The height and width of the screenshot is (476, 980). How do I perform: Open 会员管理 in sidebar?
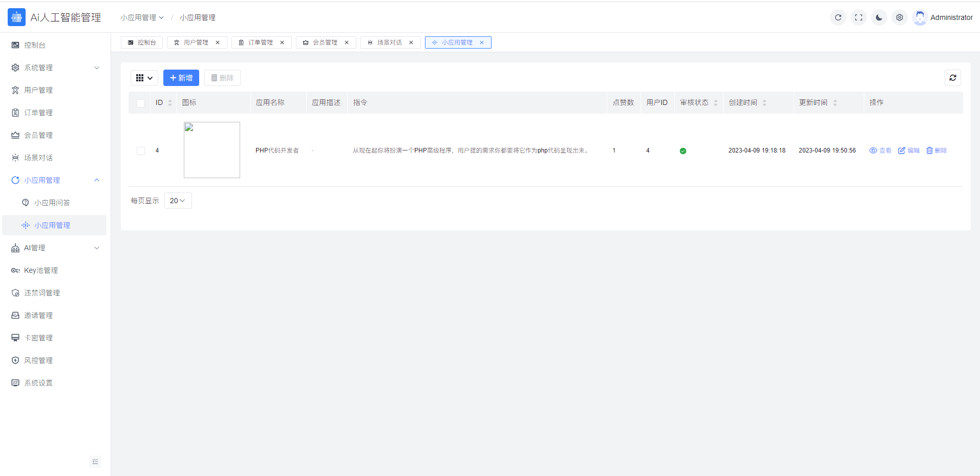pyautogui.click(x=55, y=135)
